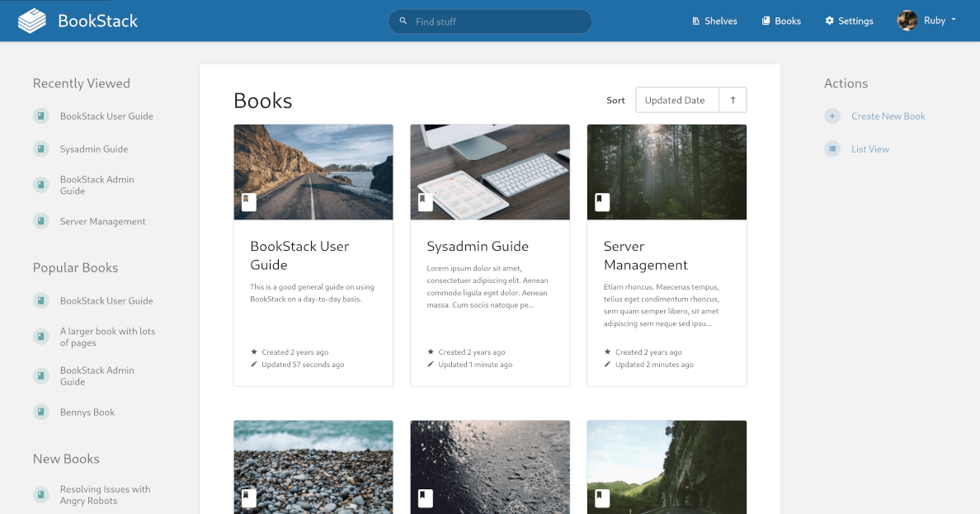
Task: Open the BookStack home title link
Action: [x=97, y=21]
